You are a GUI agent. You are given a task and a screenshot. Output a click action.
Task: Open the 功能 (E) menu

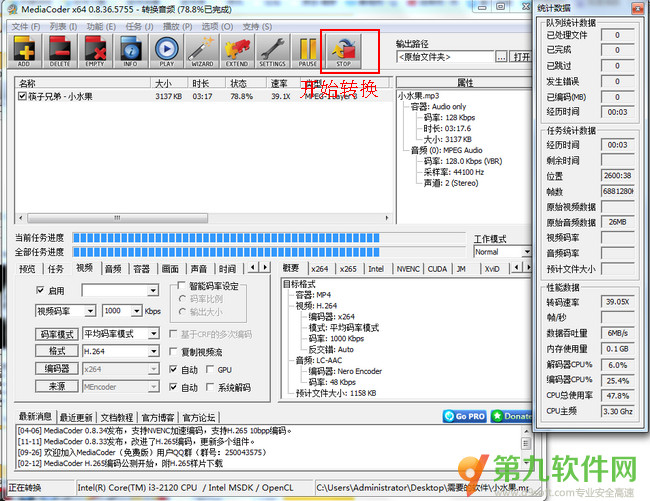(x=101, y=27)
